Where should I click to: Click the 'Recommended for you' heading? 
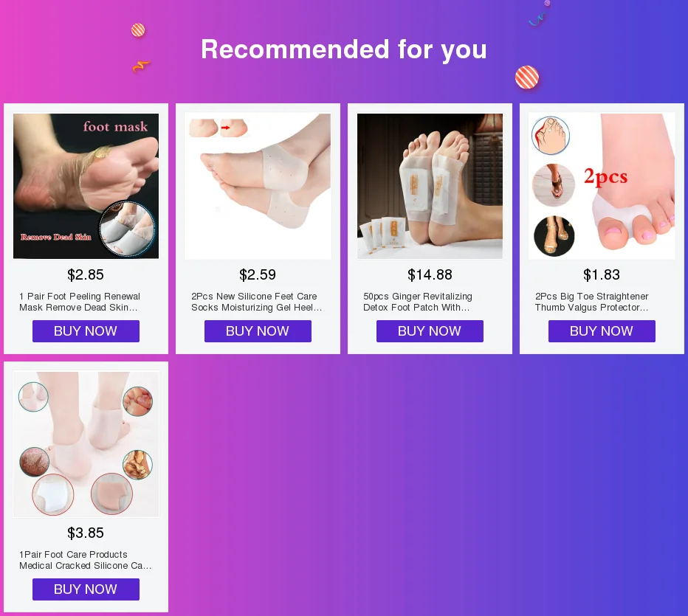coord(344,49)
